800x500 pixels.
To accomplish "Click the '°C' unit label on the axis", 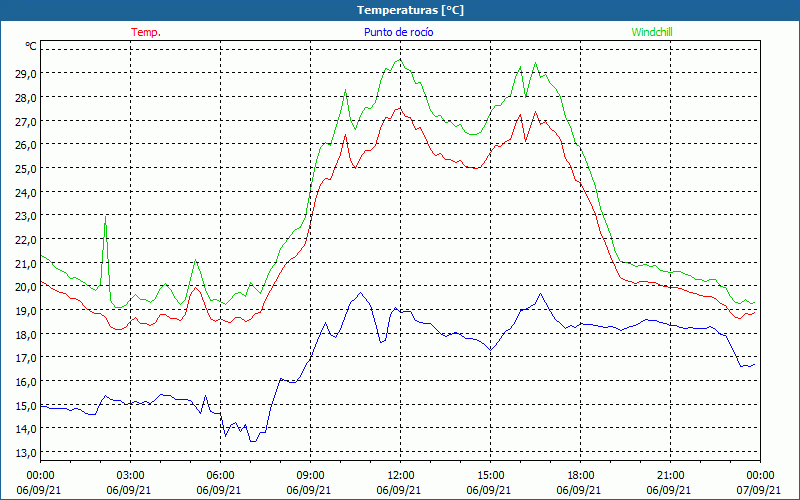I will 31,46.
